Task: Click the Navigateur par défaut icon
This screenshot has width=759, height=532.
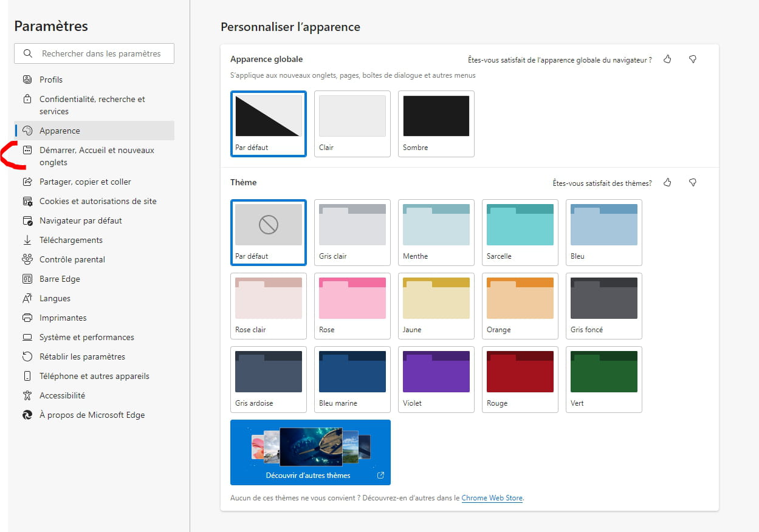Action: coord(27,220)
